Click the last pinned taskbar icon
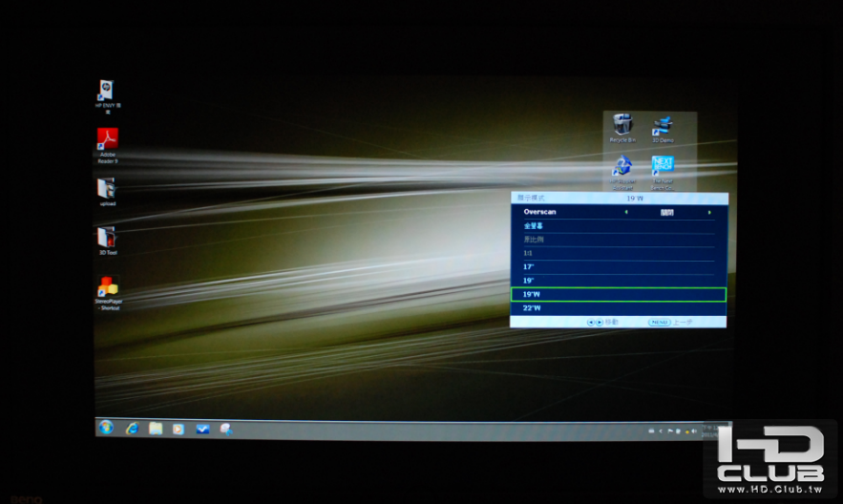Screen dimensions: 843x504 226,429
